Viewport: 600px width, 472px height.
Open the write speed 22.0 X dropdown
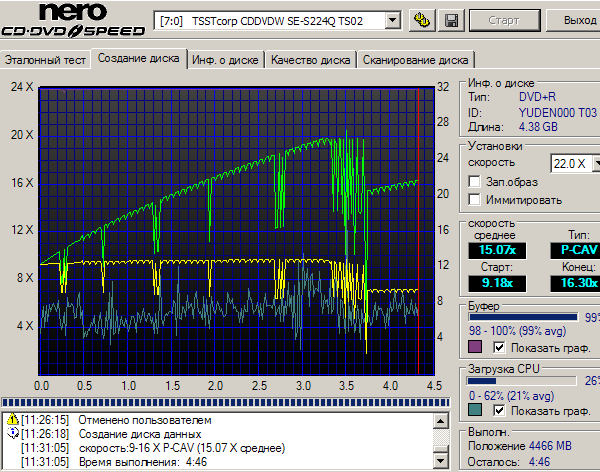point(596,164)
